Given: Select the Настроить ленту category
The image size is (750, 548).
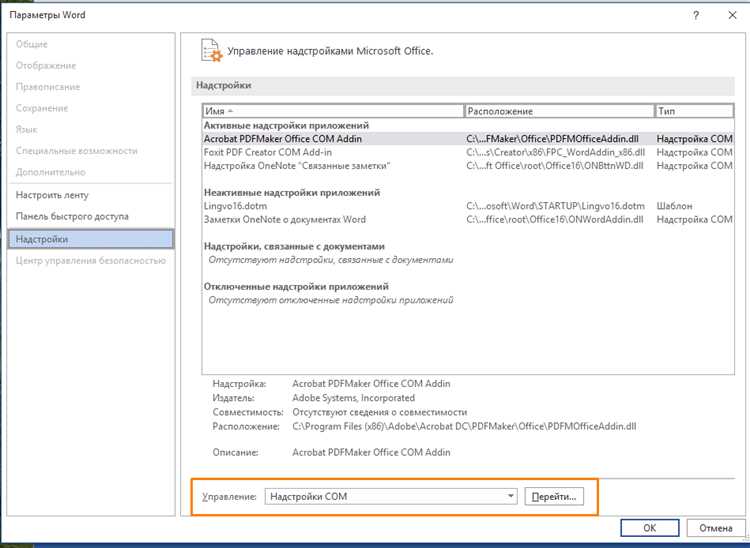Looking at the screenshot, I should click(x=52, y=195).
